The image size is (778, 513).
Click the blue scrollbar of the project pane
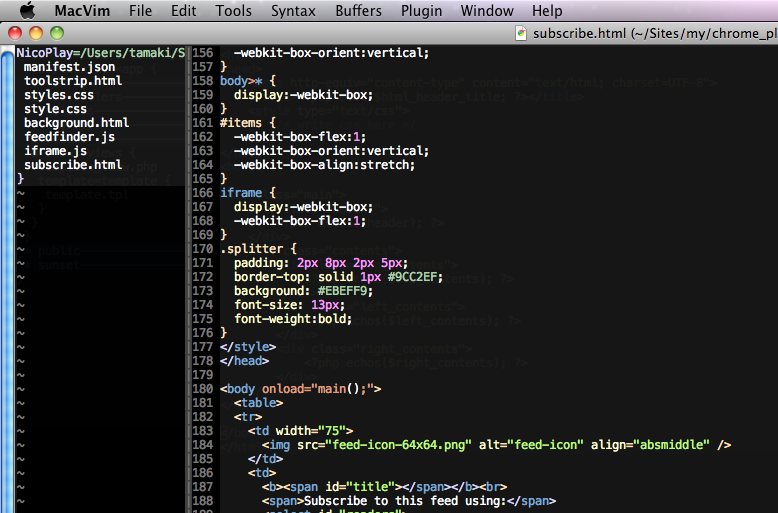pos(7,280)
